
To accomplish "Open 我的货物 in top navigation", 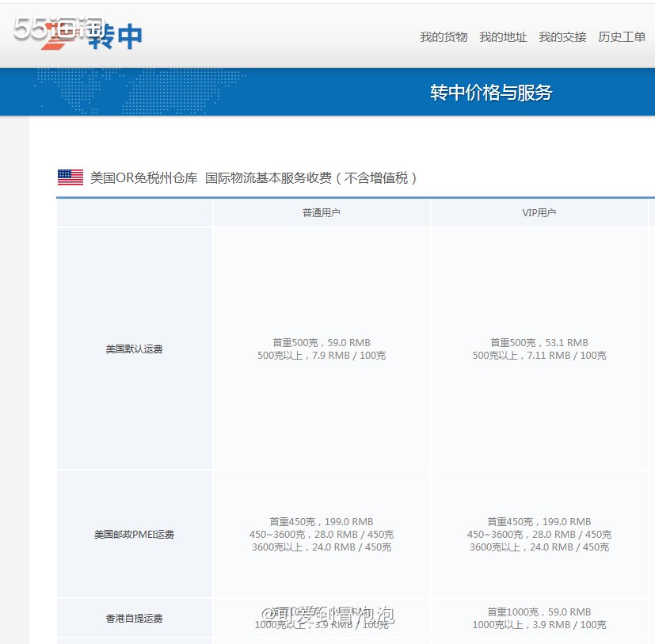I will pyautogui.click(x=444, y=36).
